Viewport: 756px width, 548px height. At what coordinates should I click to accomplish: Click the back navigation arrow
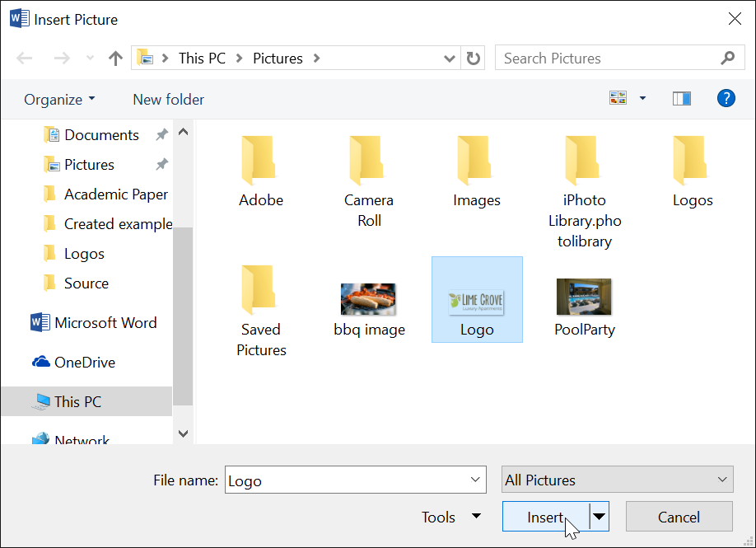tap(24, 58)
